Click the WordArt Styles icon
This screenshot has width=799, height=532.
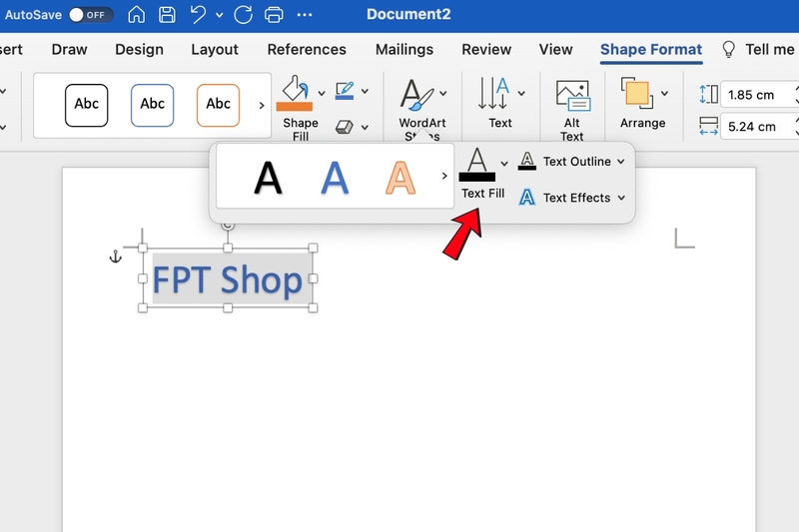tap(415, 94)
